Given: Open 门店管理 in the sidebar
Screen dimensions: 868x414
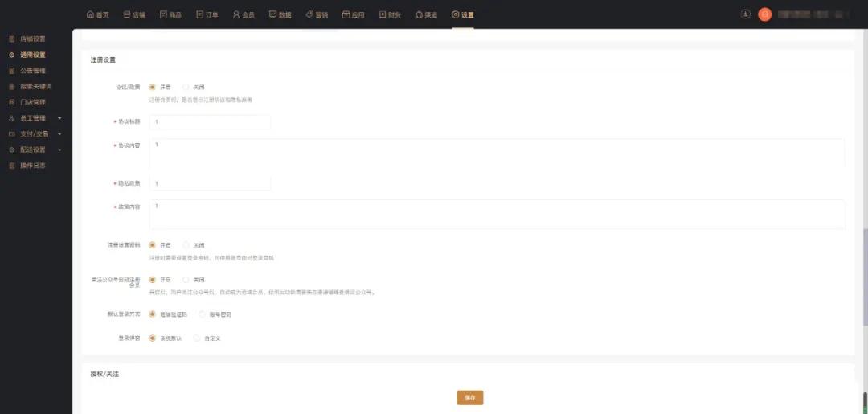Looking at the screenshot, I should [33, 102].
